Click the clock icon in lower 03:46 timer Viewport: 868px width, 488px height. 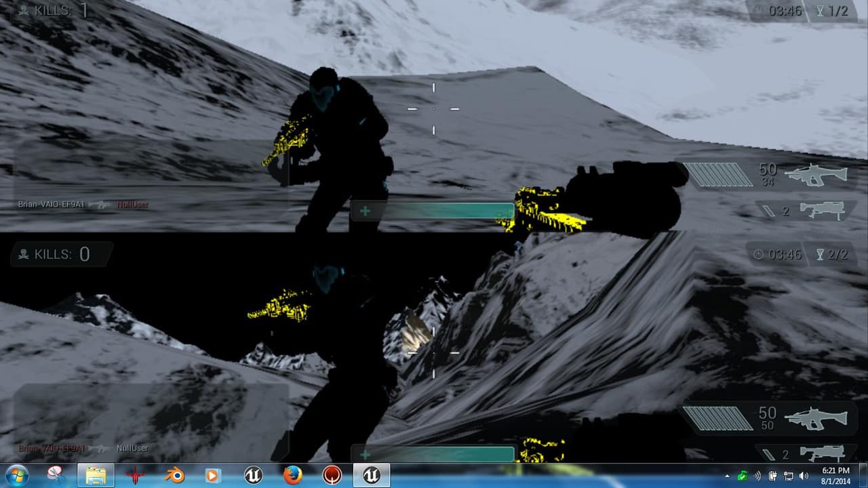[759, 255]
